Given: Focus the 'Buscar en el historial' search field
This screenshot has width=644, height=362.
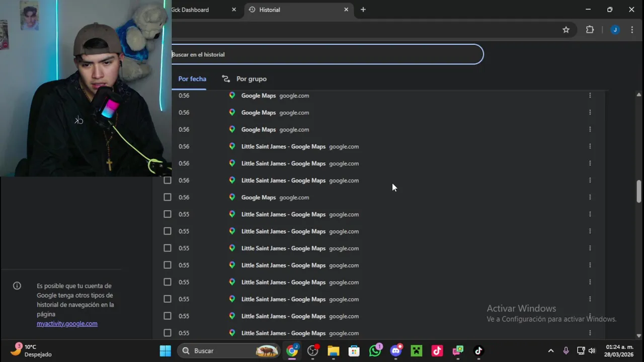Looking at the screenshot, I should [x=327, y=54].
